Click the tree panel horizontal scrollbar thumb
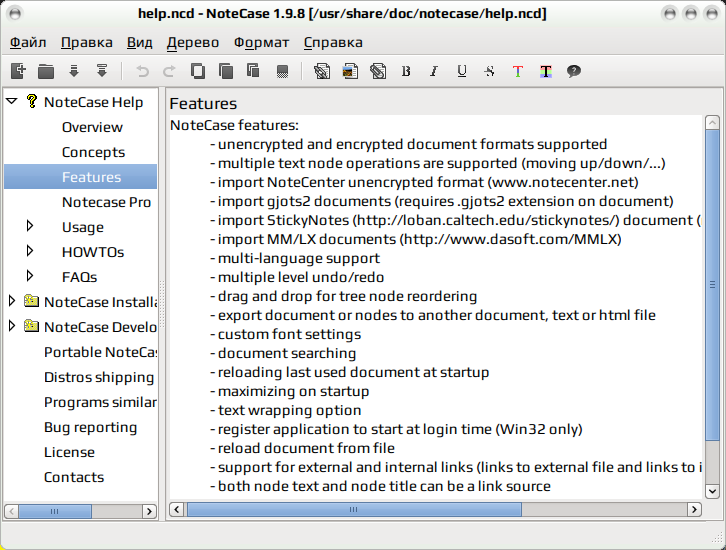The height and width of the screenshot is (550, 726). (x=55, y=511)
